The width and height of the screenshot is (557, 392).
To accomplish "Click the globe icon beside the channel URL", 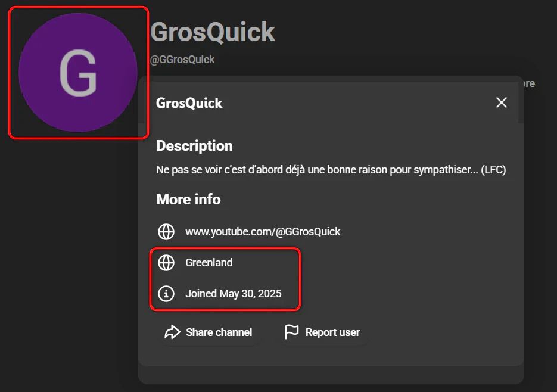I will tap(166, 231).
